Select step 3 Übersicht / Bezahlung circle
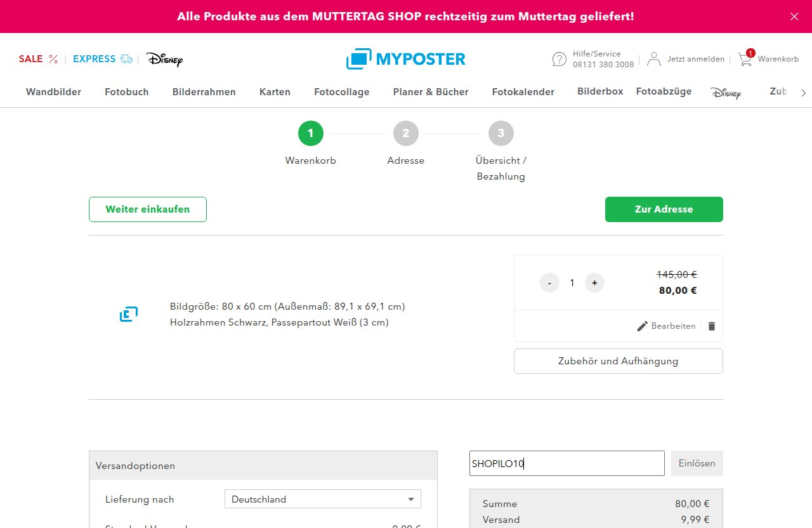The image size is (812, 528). pyautogui.click(x=501, y=133)
